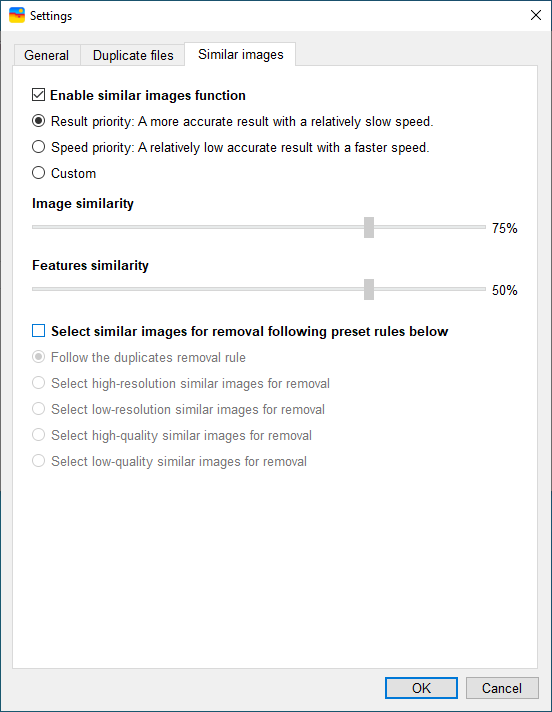Enable Select similar images for removal checkbox

pyautogui.click(x=39, y=331)
